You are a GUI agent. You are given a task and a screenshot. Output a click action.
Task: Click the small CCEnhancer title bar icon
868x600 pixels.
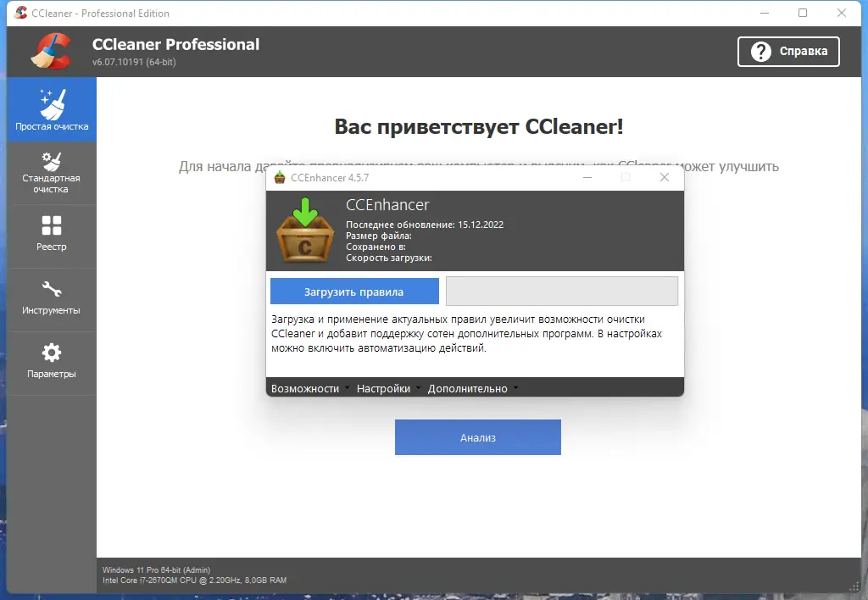277,177
